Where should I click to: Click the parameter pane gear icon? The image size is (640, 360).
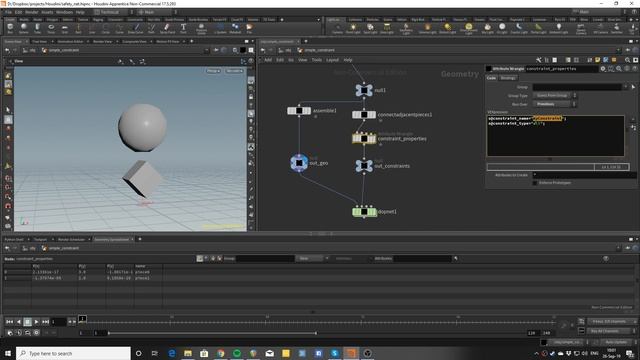(603, 69)
